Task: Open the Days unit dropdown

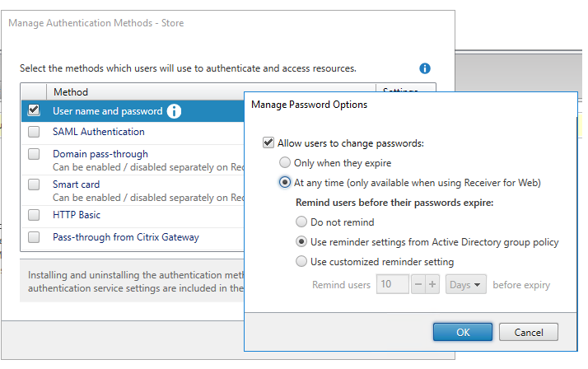Action: pyautogui.click(x=465, y=285)
